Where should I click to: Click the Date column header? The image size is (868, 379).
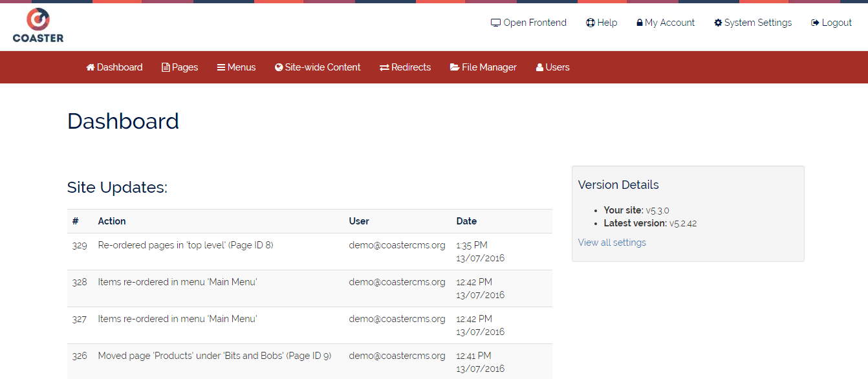[466, 221]
